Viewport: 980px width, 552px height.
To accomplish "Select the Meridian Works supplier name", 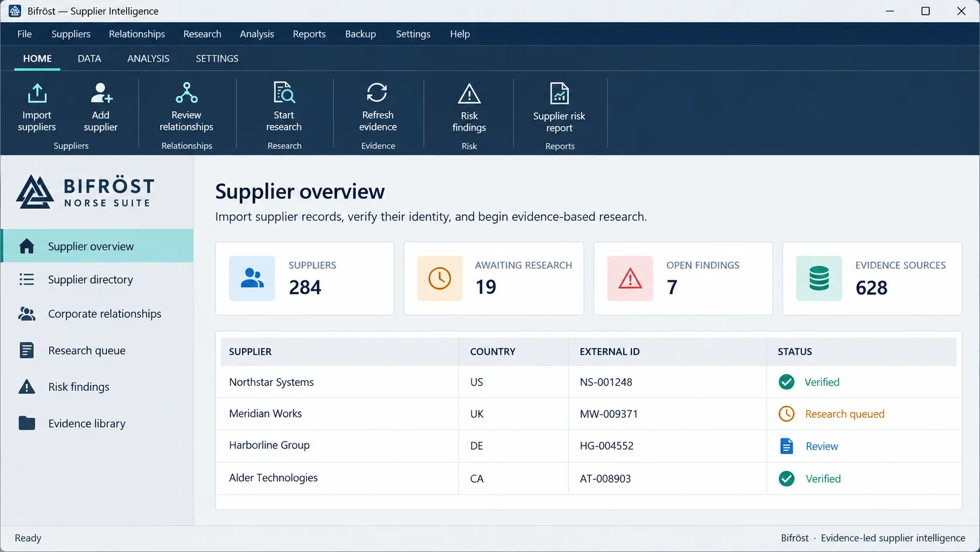I will click(x=266, y=414).
